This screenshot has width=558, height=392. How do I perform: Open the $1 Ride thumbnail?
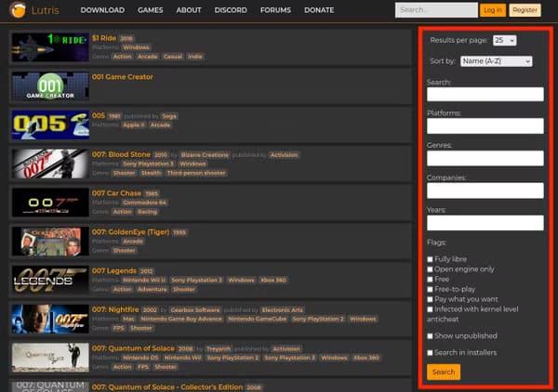50,47
